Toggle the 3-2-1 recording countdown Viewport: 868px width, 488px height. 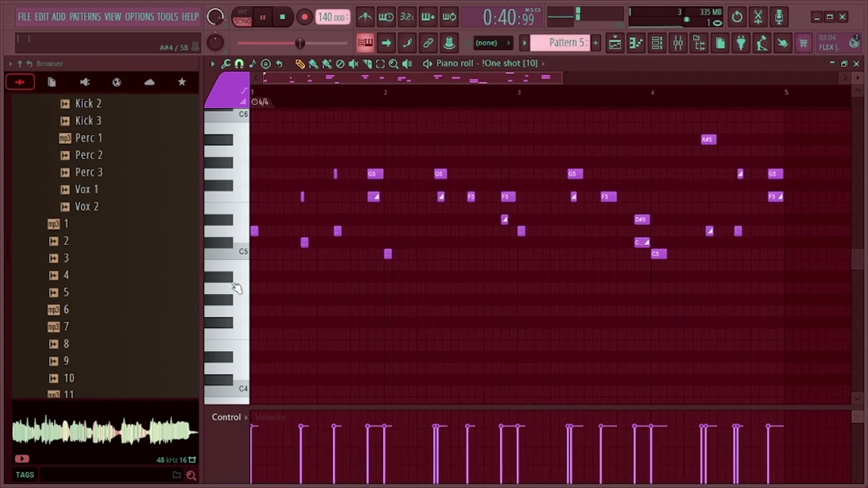point(407,17)
